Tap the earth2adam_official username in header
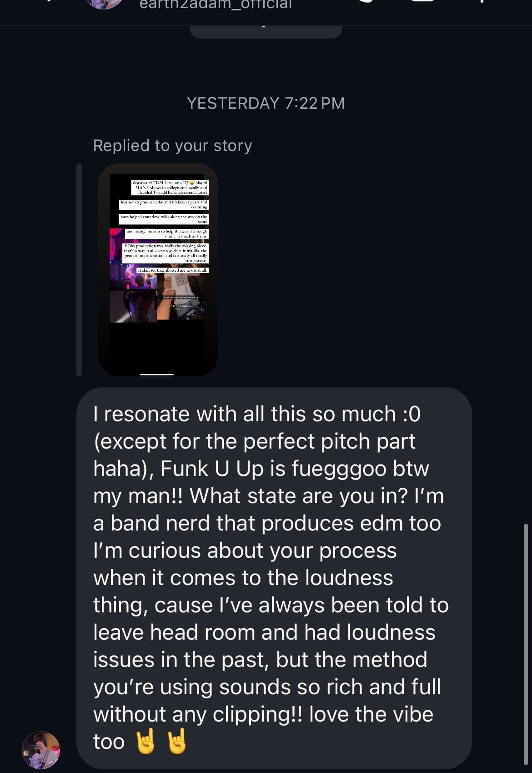The width and height of the screenshot is (532, 773). (216, 4)
